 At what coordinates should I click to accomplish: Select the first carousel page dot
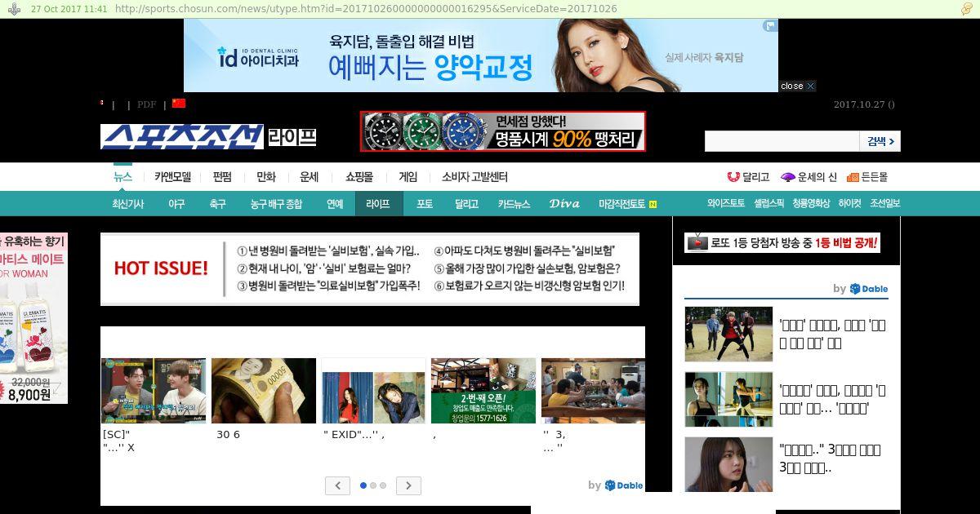coord(363,485)
